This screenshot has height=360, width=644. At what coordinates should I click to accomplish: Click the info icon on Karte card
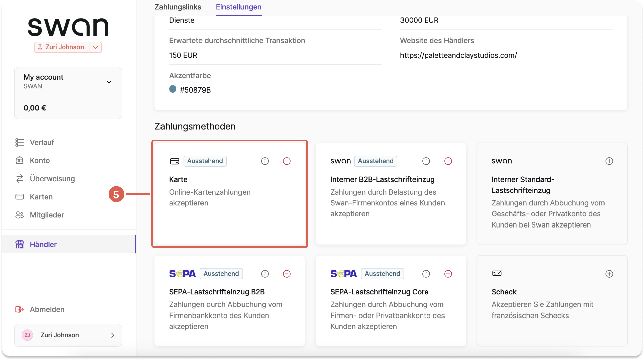(x=265, y=161)
